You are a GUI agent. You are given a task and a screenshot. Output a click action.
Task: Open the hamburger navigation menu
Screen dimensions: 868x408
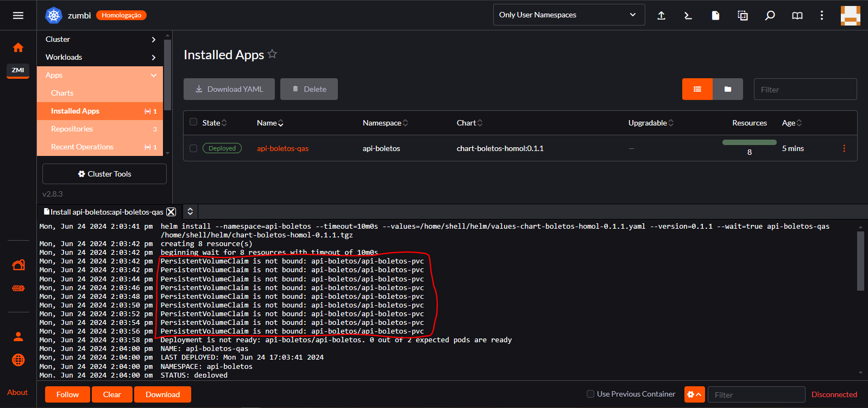coord(18,15)
